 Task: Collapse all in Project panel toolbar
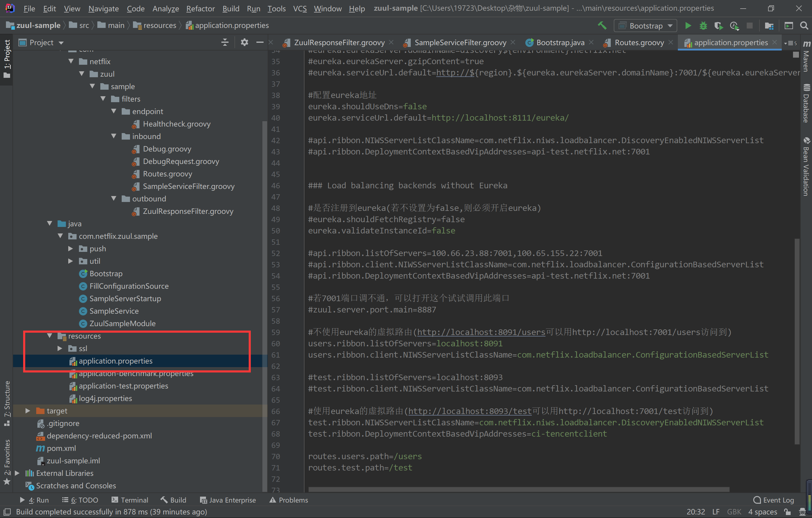[225, 42]
